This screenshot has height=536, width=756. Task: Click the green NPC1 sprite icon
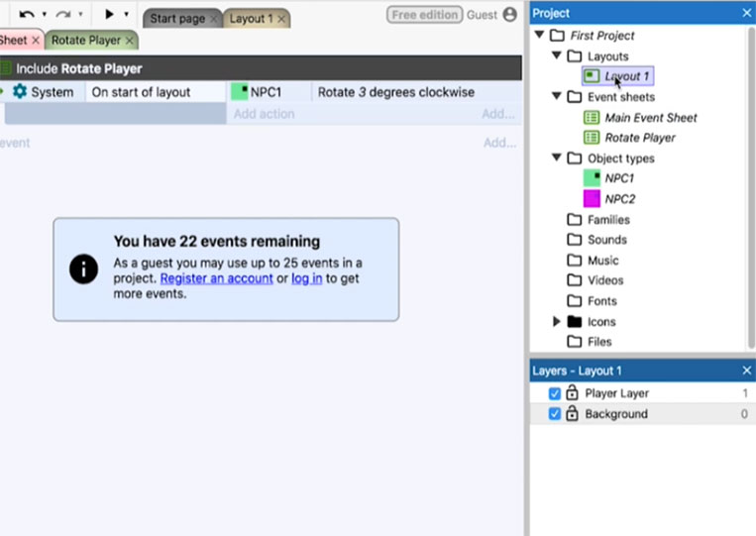tap(592, 178)
